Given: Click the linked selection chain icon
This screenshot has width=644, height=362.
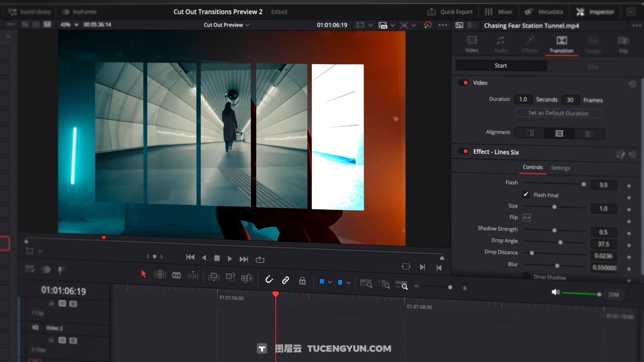Looking at the screenshot, I should pyautogui.click(x=285, y=280).
